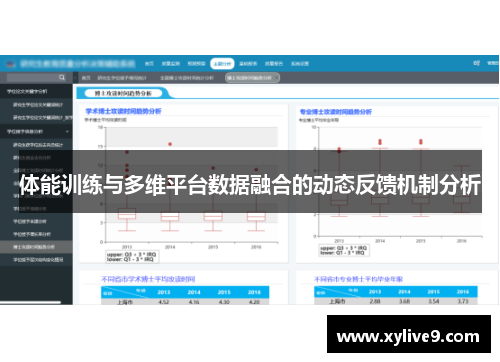Close the active rounded tab in gray strip
500x362 pixels.
[276, 78]
